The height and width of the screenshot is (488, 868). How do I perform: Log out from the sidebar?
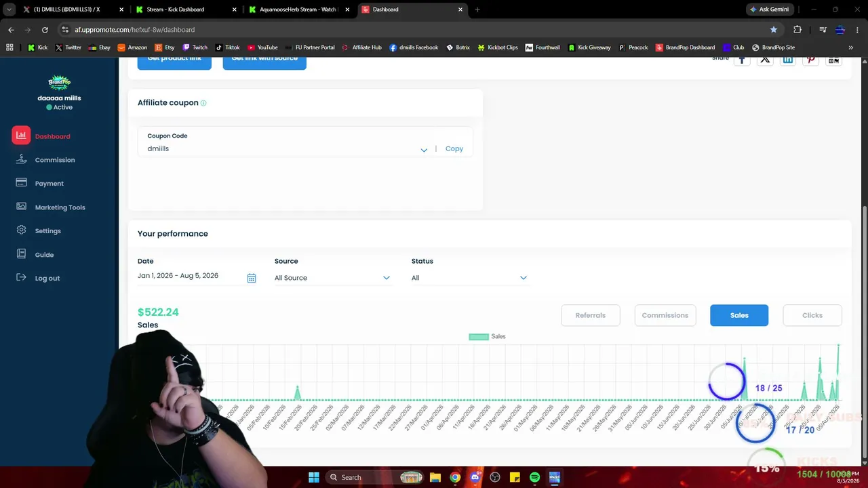[x=38, y=278]
